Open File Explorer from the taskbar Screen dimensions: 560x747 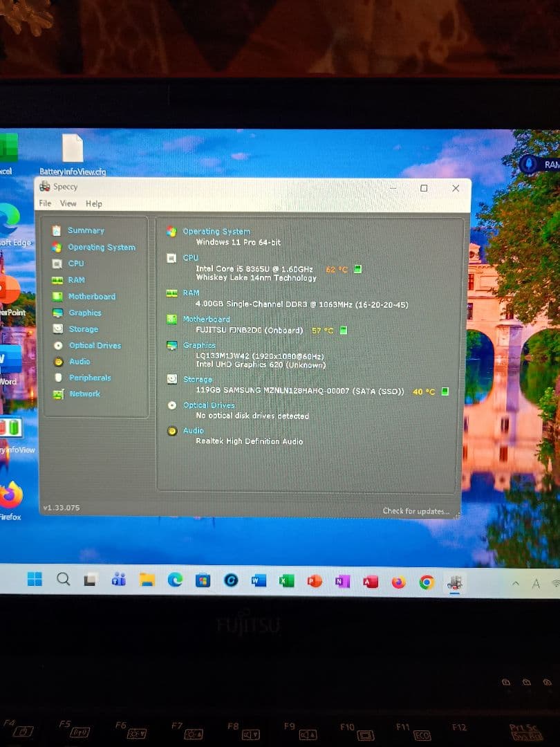(147, 580)
